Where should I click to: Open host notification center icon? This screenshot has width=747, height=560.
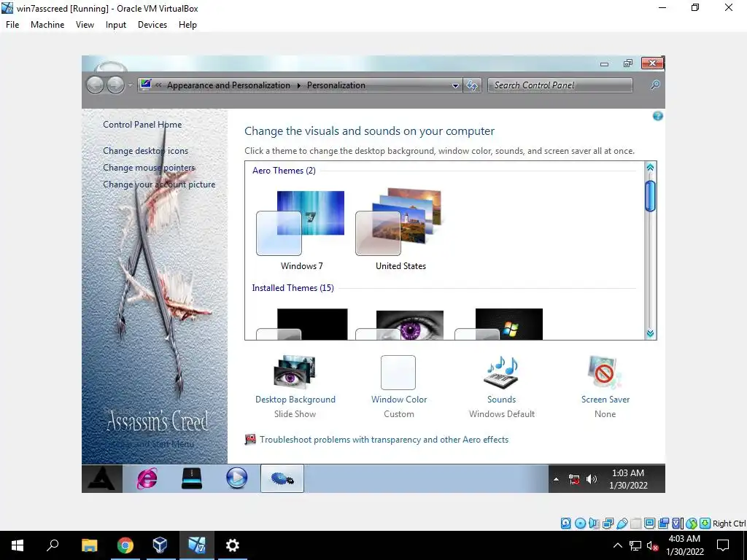click(x=723, y=545)
